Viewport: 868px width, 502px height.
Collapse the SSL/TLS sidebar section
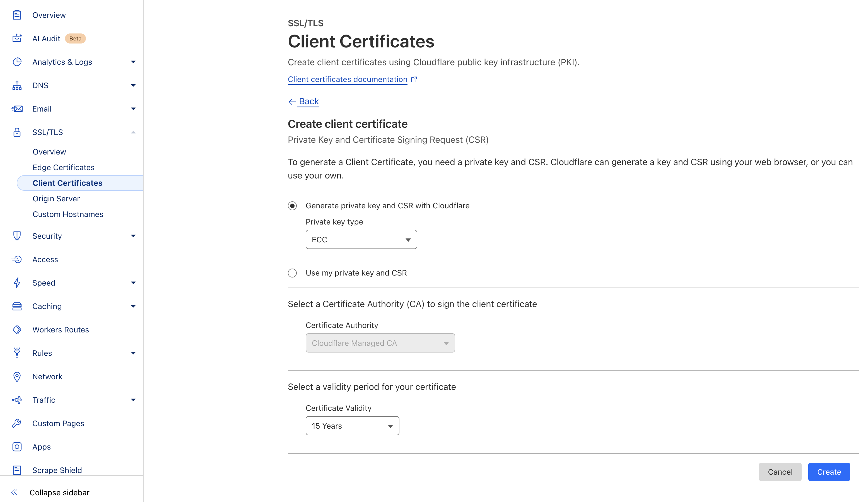(x=133, y=132)
